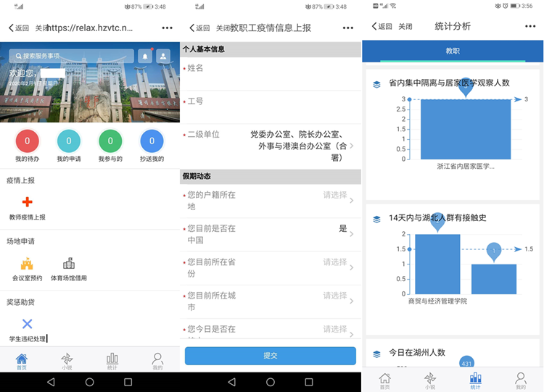
Task: Open 我的待办 red counter circle
Action: pyautogui.click(x=27, y=141)
